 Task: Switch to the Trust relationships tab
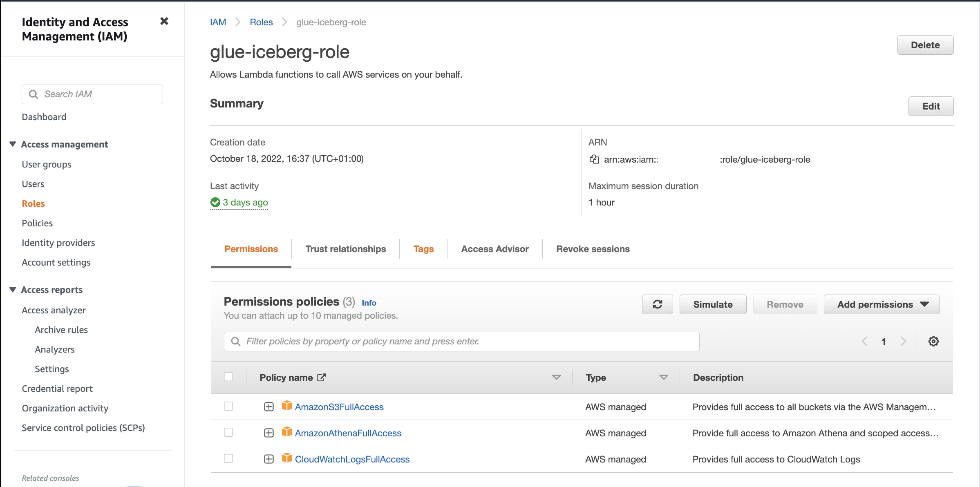coord(345,249)
